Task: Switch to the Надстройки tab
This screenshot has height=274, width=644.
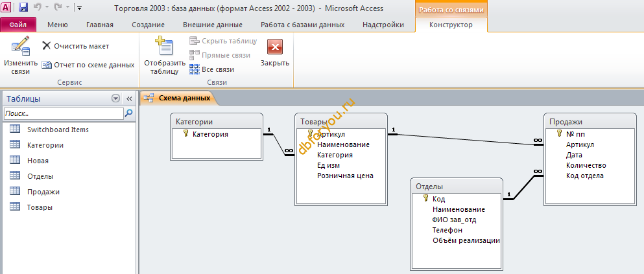Action: click(383, 25)
